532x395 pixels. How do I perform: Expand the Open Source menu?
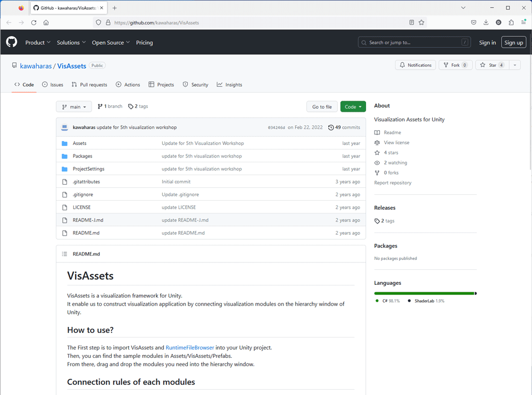coord(111,43)
